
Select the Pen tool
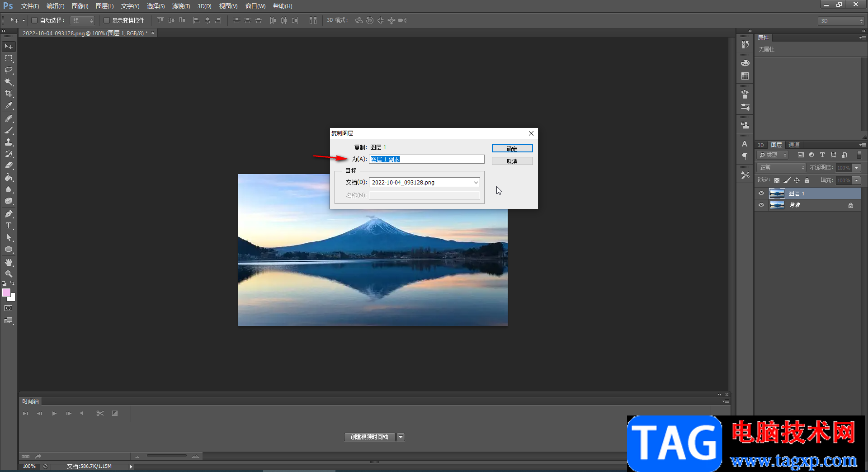9,214
